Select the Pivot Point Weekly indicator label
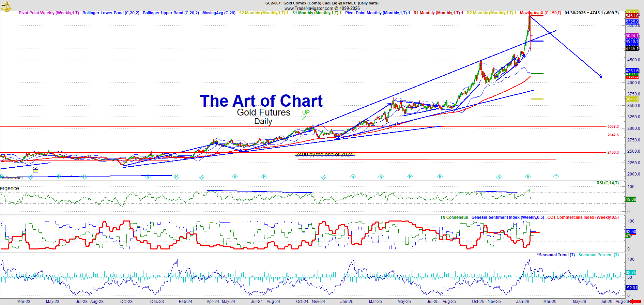 click(49, 13)
